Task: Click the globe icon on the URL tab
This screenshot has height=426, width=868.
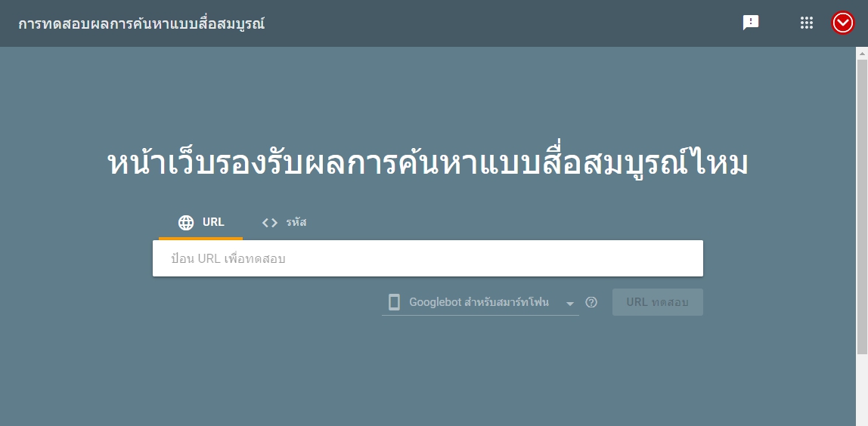Action: pyautogui.click(x=186, y=222)
